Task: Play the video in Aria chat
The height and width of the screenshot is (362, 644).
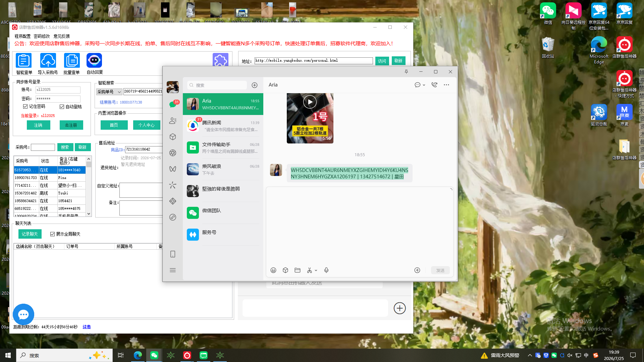Action: point(310,102)
